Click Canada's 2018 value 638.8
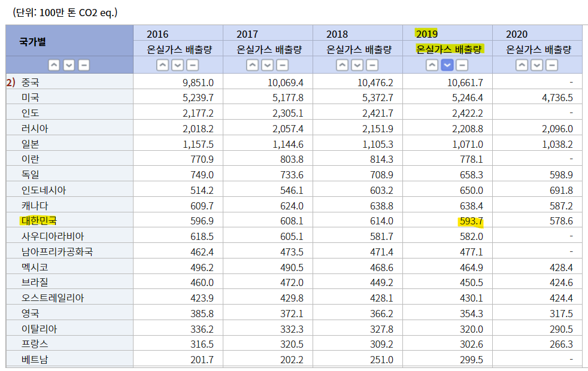 point(382,206)
